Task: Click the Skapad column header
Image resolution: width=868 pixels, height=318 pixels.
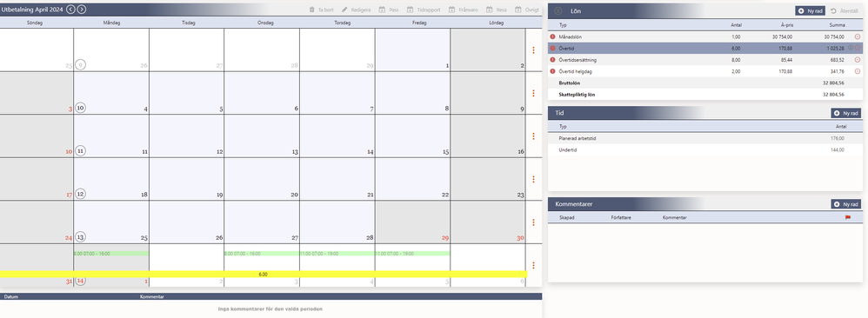Action: click(x=567, y=218)
